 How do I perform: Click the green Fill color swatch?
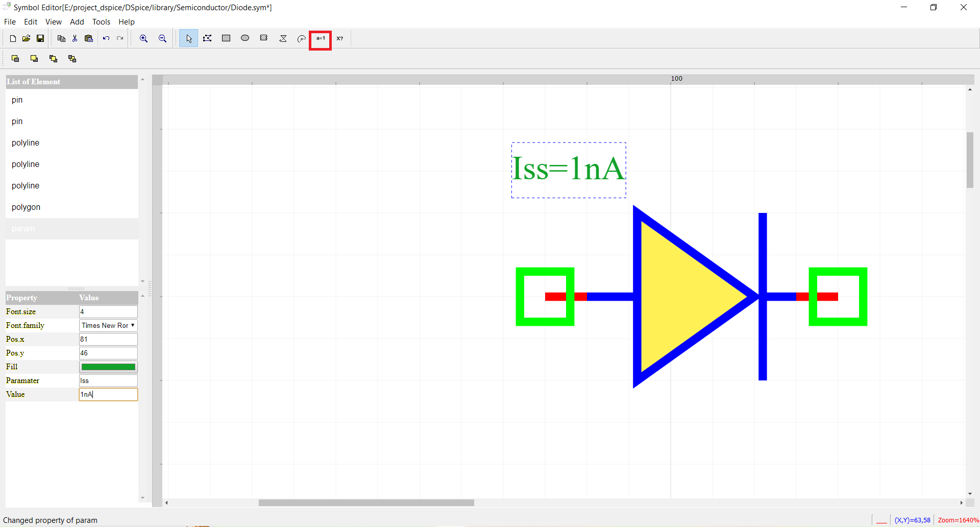coord(108,367)
